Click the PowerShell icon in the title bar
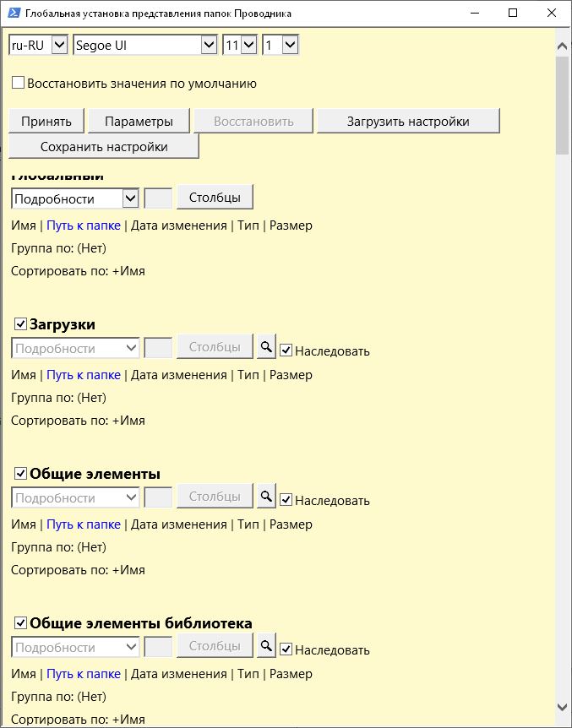The image size is (572, 728). tap(14, 13)
